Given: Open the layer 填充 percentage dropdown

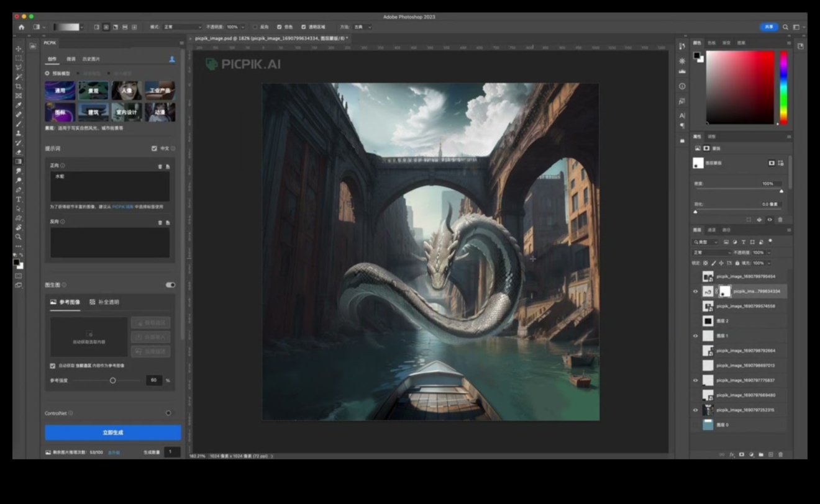Looking at the screenshot, I should tap(768, 263).
